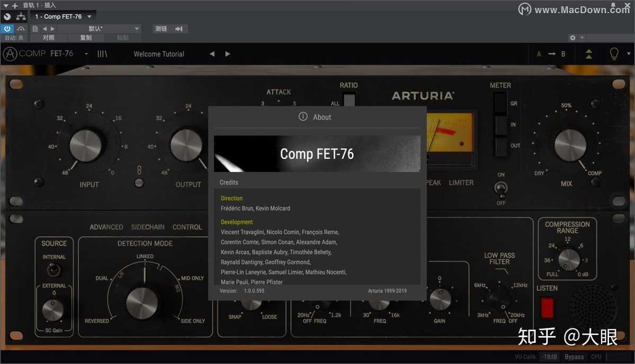The width and height of the screenshot is (635, 364).
Task: Collapse the insert panel triangle at top-left
Action: pos(5,6)
